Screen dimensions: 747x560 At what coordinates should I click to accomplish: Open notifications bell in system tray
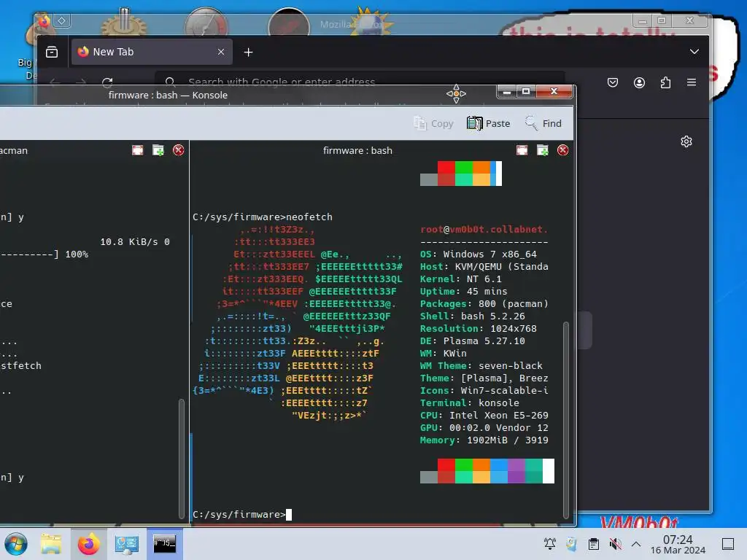[x=550, y=543]
